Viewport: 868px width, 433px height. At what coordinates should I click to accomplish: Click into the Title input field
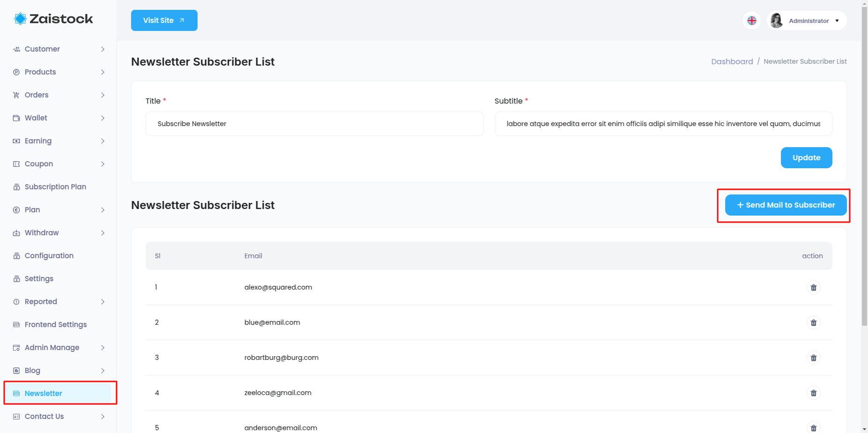[x=314, y=124]
